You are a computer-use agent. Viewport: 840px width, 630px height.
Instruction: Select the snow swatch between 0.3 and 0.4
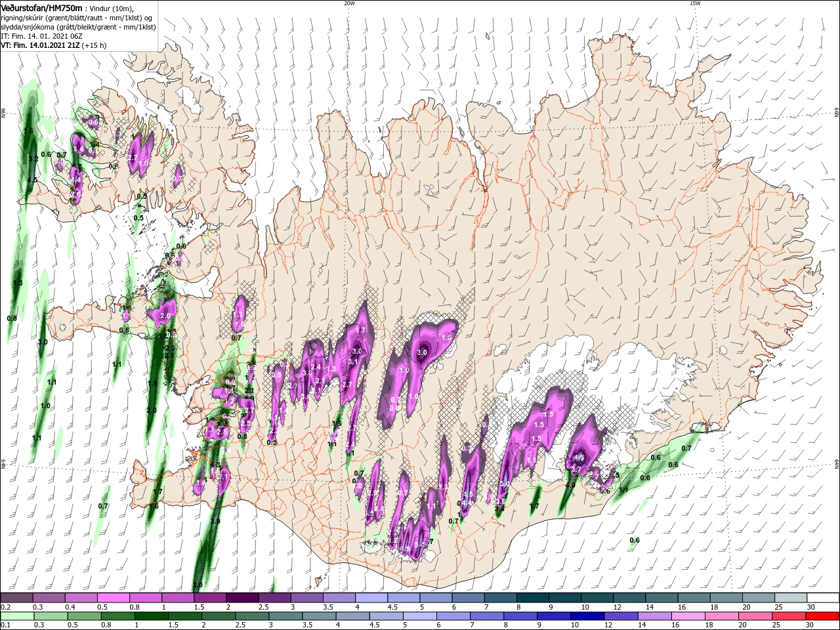tap(49, 598)
